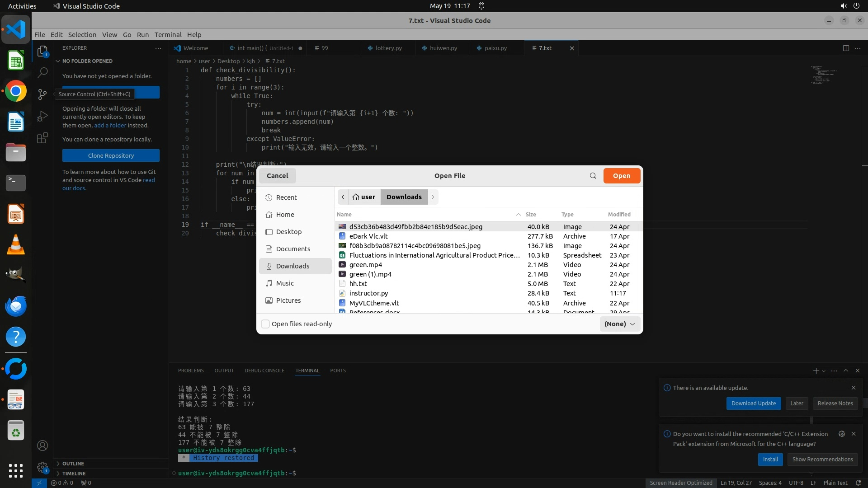This screenshot has width=868, height=488.
Task: Click the search icon in Open File dialog
Action: [x=593, y=176]
